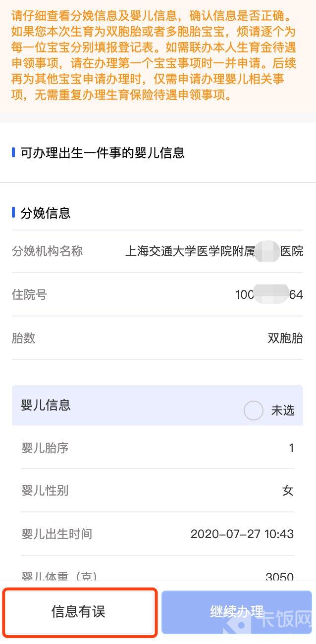The width and height of the screenshot is (316, 644).
Task: Tap the 住院号 field label
Action: [x=29, y=295]
